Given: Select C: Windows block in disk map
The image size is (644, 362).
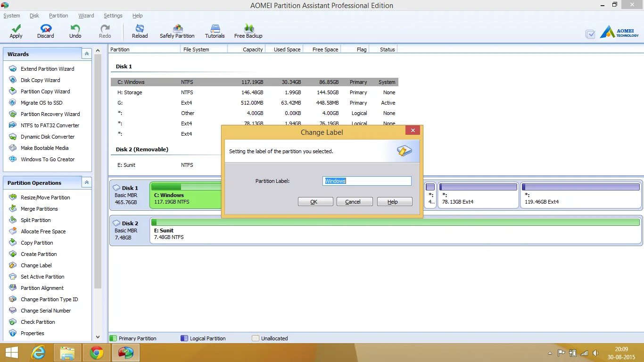Looking at the screenshot, I should click(x=186, y=195).
